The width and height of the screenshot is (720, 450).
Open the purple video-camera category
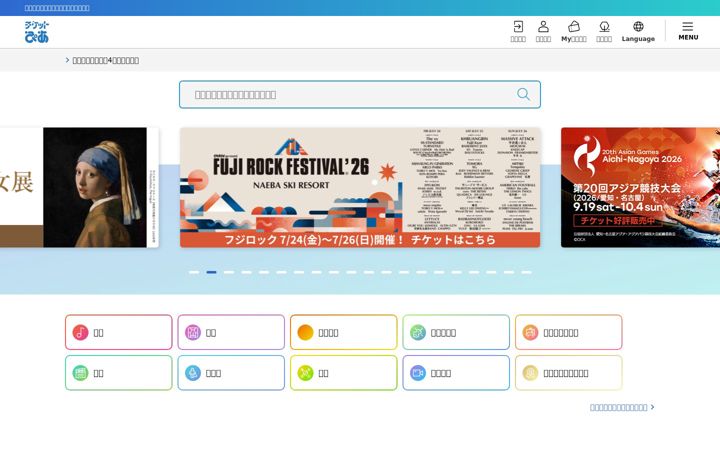(456, 372)
